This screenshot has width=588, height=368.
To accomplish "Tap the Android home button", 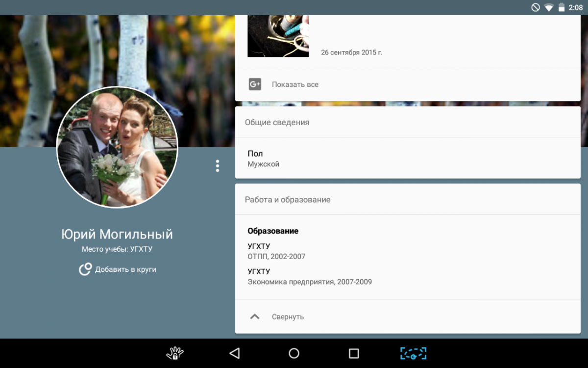I will point(294,353).
